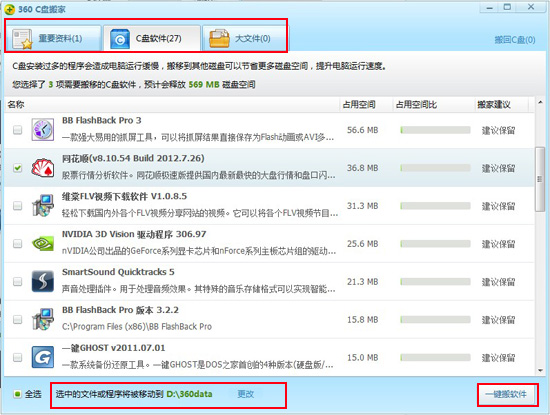Click the scrollbar up arrow

pyautogui.click(x=540, y=102)
